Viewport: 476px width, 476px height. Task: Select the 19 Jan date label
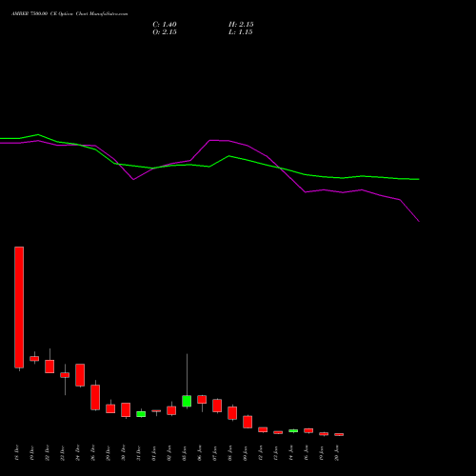click(322, 453)
